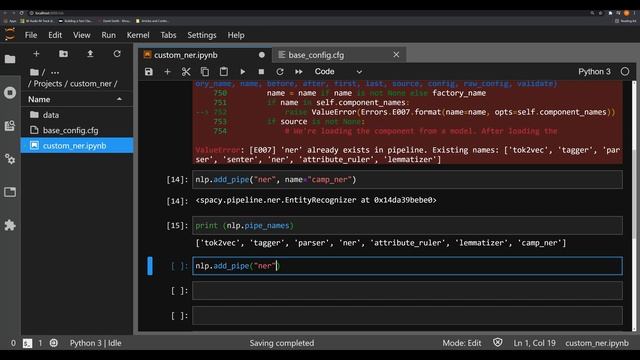
Task: Click the custom_ner breadcrumb link
Action: (91, 84)
